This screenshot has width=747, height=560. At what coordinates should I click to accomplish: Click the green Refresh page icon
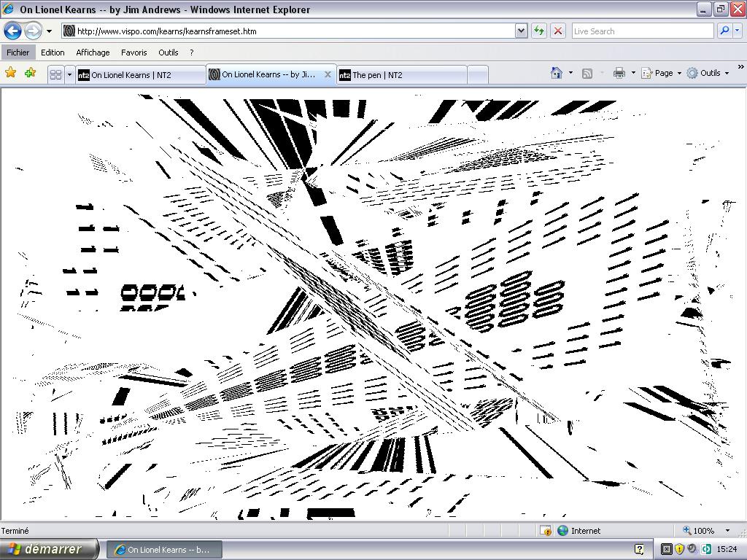[x=539, y=31]
